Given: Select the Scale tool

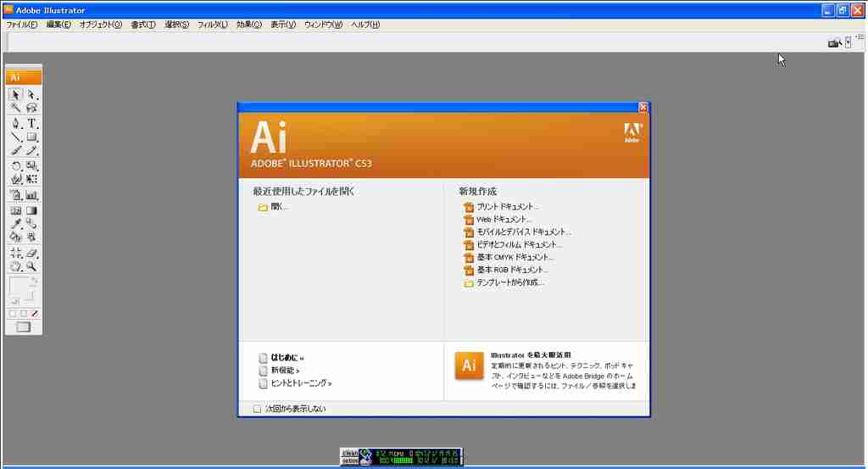Looking at the screenshot, I should coord(31,165).
